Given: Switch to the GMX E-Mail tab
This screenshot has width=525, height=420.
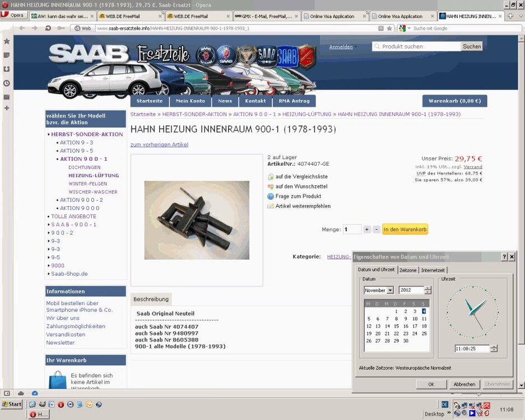Looking at the screenshot, I should pyautogui.click(x=267, y=16).
